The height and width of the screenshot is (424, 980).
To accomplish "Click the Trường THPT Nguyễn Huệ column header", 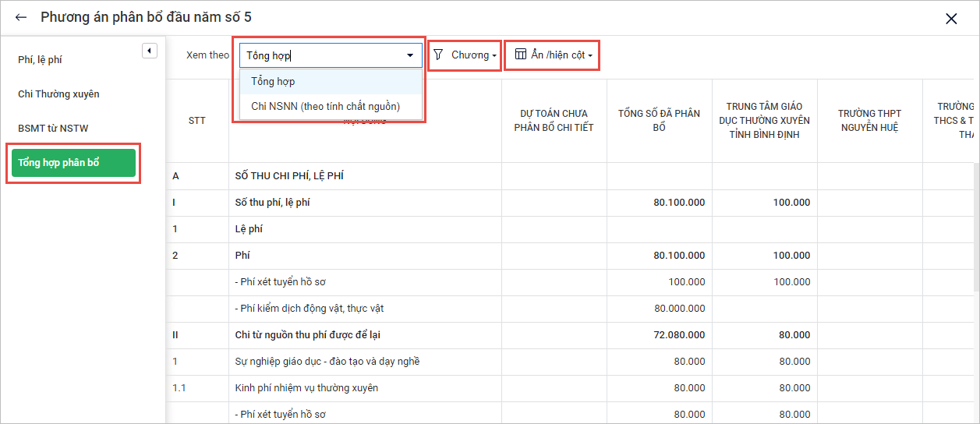I will (869, 120).
